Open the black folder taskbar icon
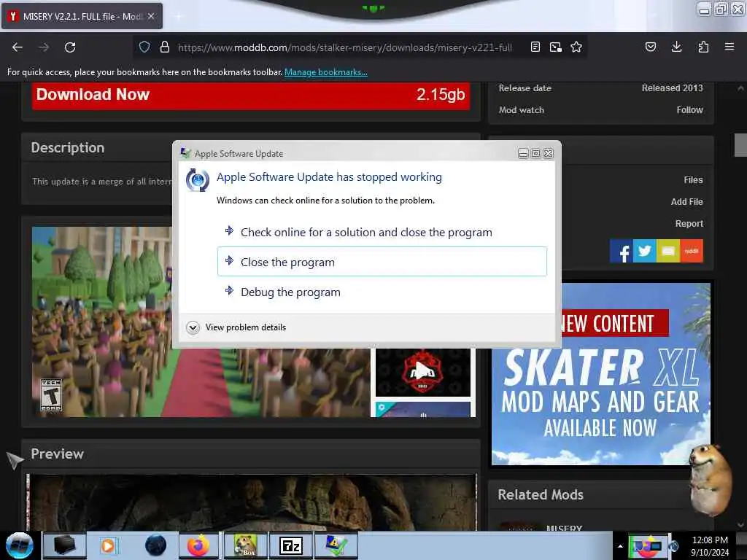Image resolution: width=747 pixels, height=560 pixels. tap(64, 545)
